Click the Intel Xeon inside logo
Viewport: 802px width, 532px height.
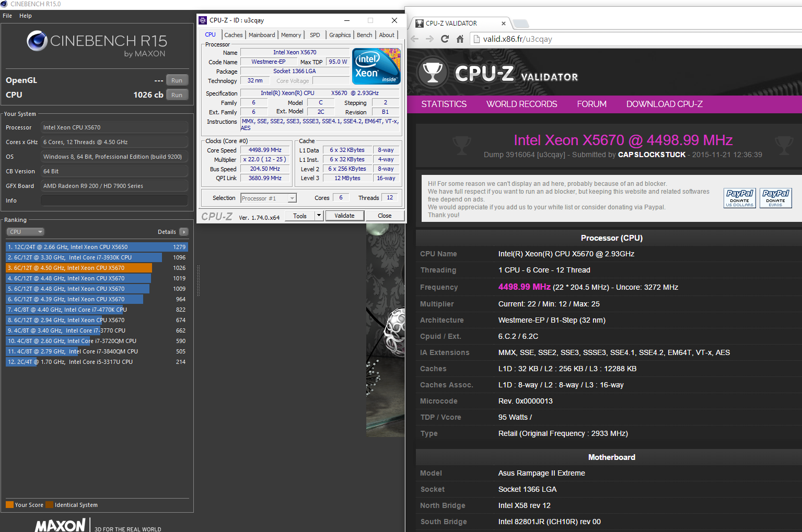click(x=376, y=66)
